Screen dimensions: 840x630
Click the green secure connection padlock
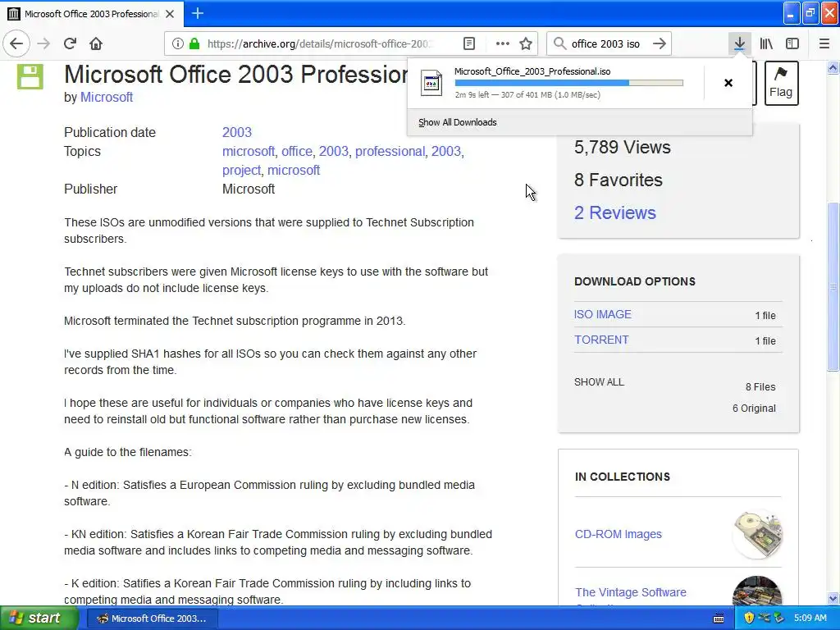click(194, 44)
